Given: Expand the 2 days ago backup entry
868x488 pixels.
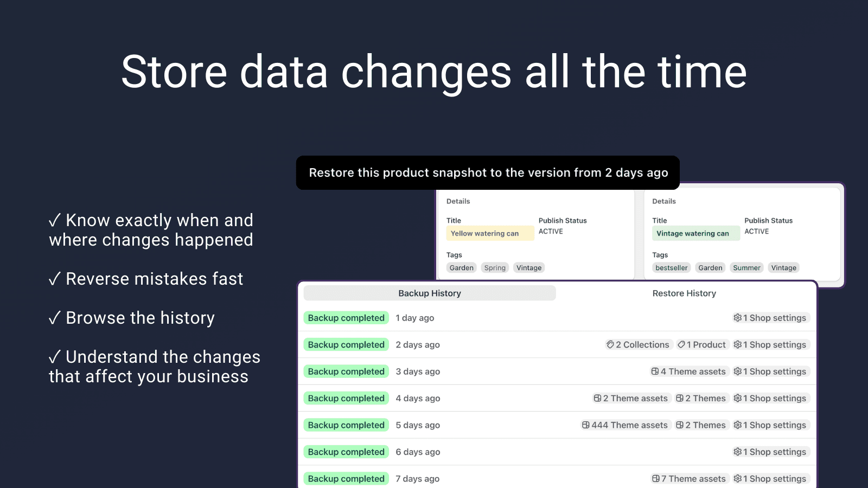Looking at the screenshot, I should pos(418,344).
